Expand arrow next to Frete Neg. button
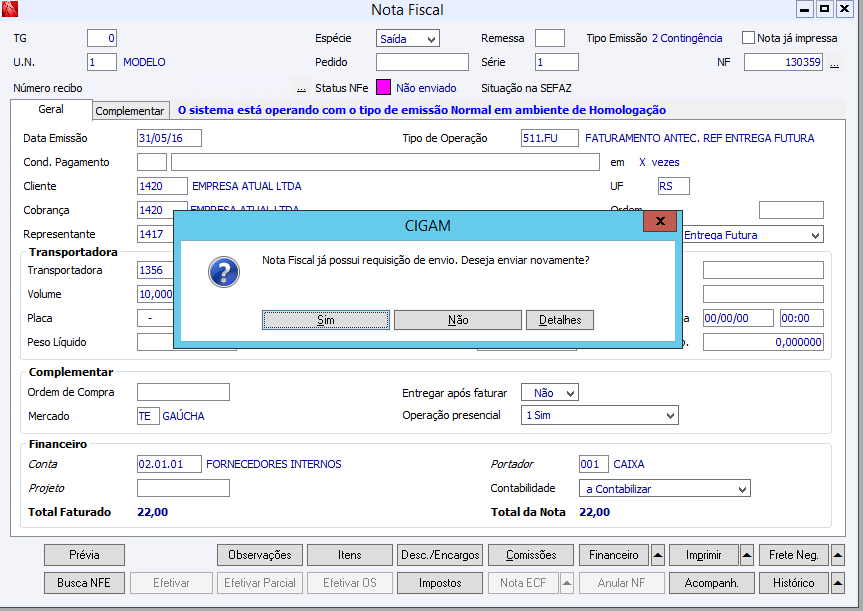Image resolution: width=863 pixels, height=611 pixels. [837, 555]
